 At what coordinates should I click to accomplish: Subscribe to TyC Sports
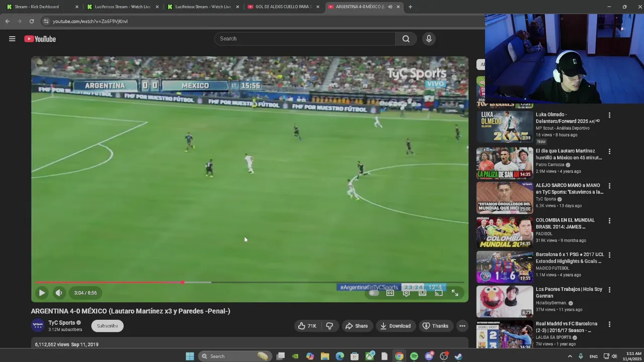pyautogui.click(x=107, y=326)
